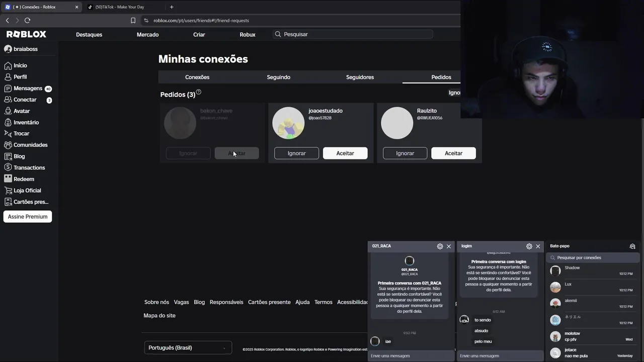Open 021_RACA chat settings gear

pos(440,246)
